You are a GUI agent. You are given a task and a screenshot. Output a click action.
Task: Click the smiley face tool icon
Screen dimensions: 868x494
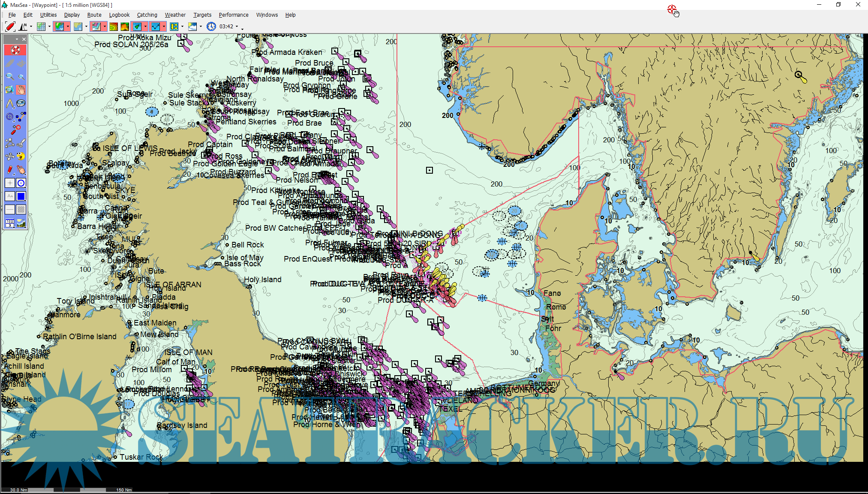pos(21,157)
